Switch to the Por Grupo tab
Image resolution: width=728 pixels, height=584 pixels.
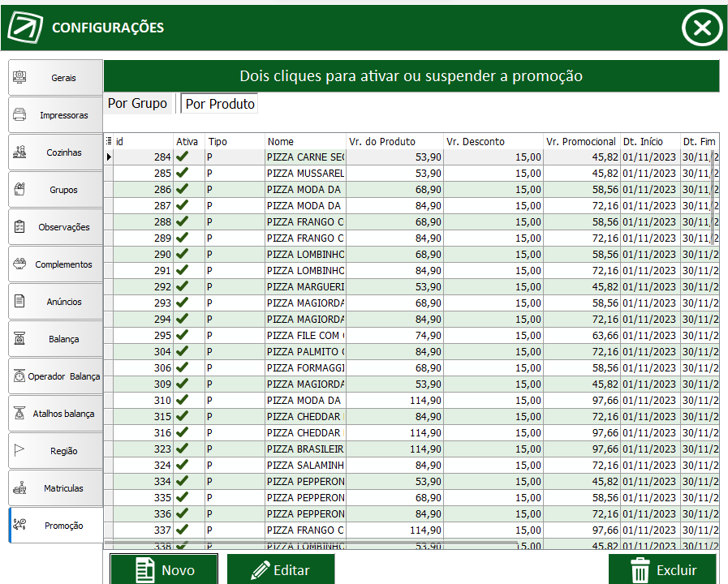tap(137, 103)
